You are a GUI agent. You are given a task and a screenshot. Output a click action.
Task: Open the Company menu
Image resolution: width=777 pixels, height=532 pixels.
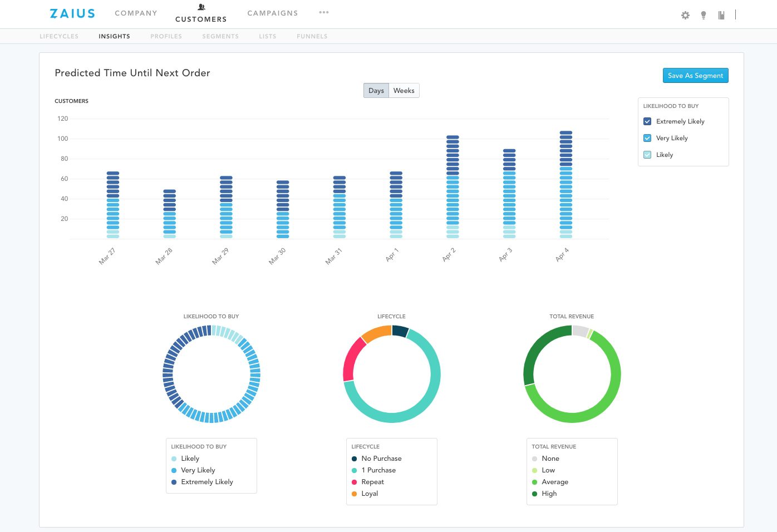136,13
